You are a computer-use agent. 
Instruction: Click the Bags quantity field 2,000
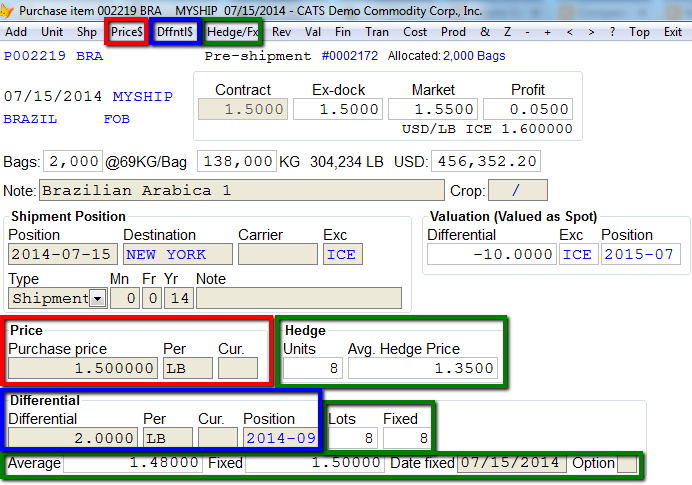coord(73,162)
